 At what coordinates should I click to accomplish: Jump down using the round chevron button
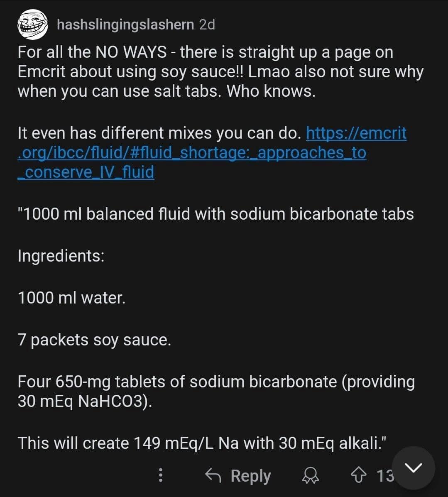[x=413, y=468]
